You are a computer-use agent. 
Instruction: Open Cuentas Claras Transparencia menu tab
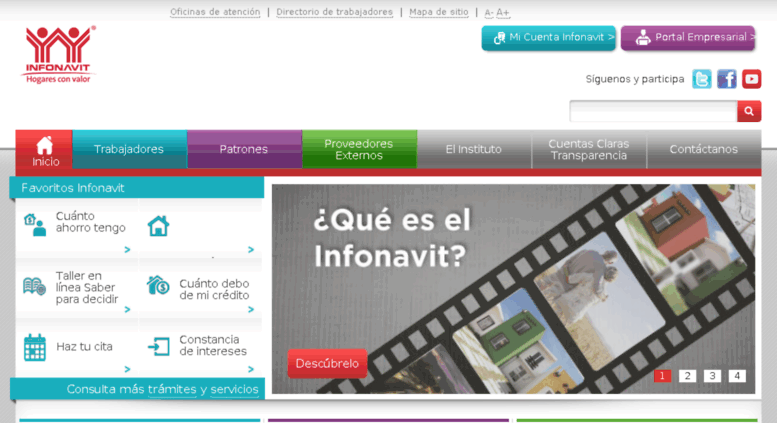(x=589, y=149)
